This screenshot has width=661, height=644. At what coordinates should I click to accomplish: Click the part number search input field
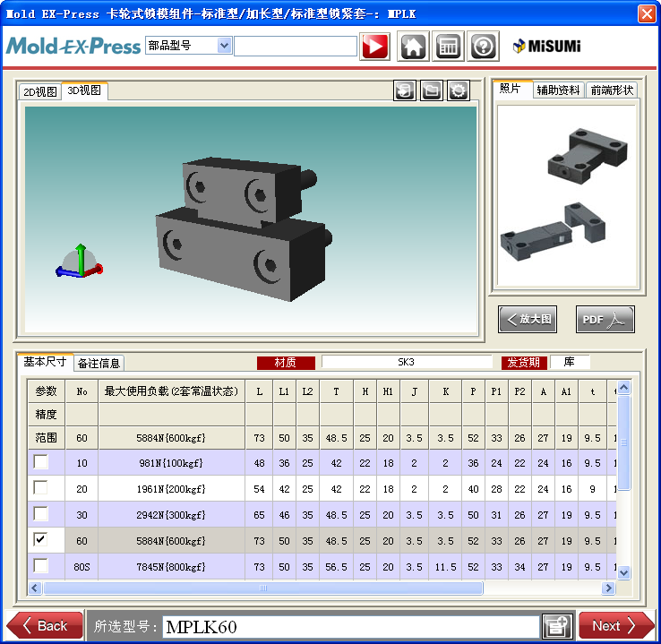[296, 46]
